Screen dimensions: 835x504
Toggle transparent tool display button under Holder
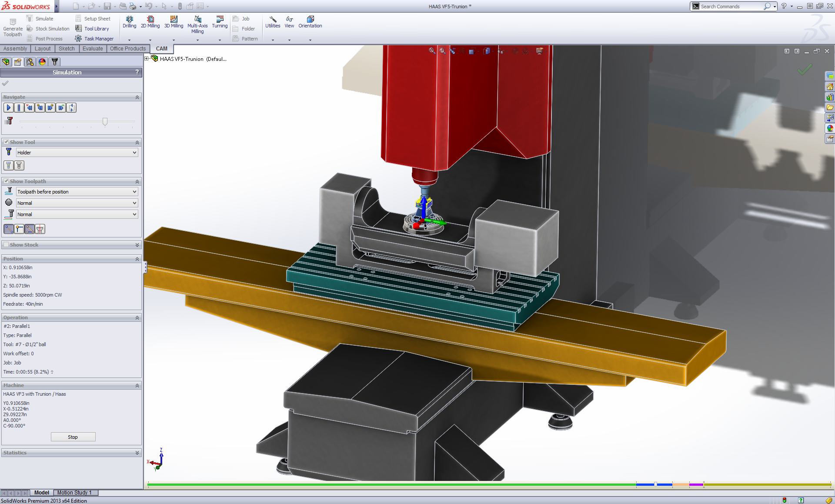click(19, 165)
